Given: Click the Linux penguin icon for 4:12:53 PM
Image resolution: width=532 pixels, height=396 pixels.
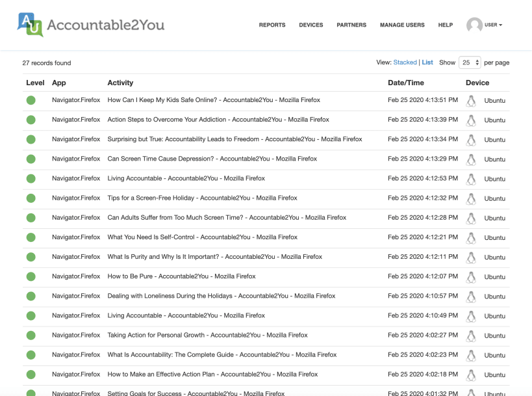Looking at the screenshot, I should 470,179.
